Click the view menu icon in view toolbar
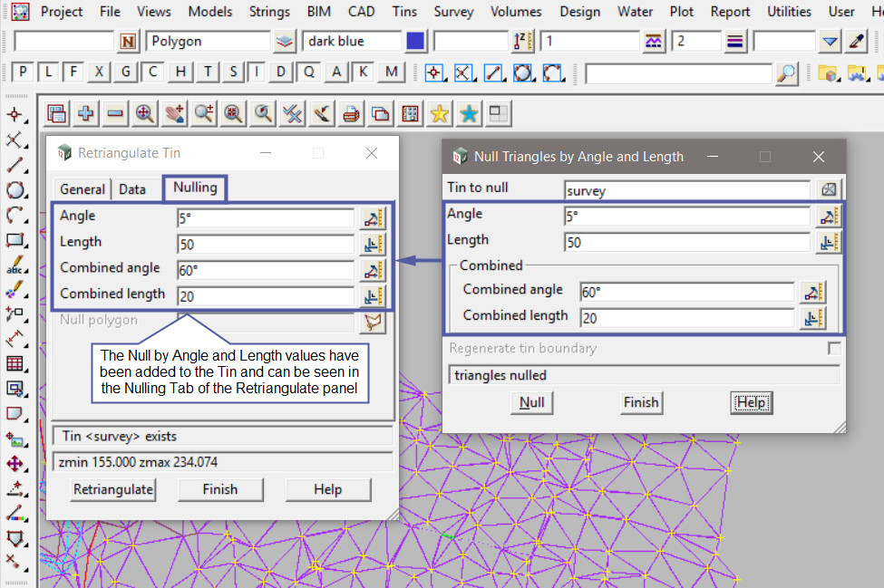Viewport: 884px width, 588px height. point(56,114)
